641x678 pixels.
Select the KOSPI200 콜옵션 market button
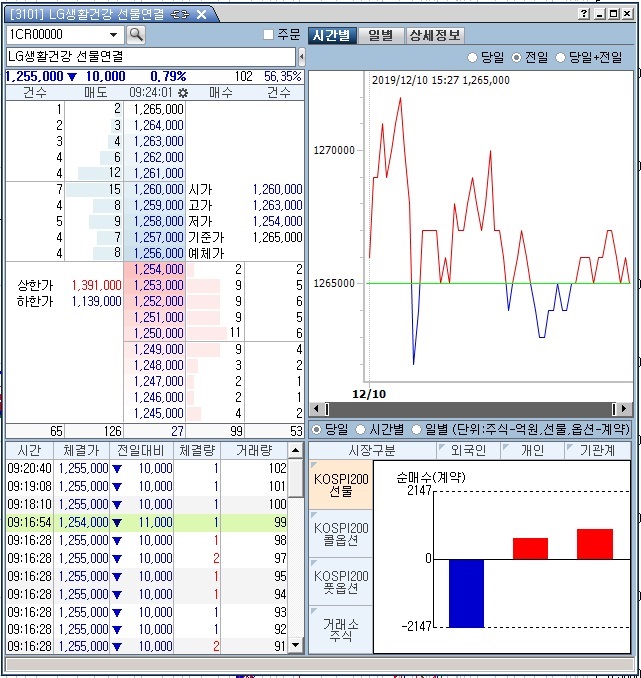click(341, 535)
